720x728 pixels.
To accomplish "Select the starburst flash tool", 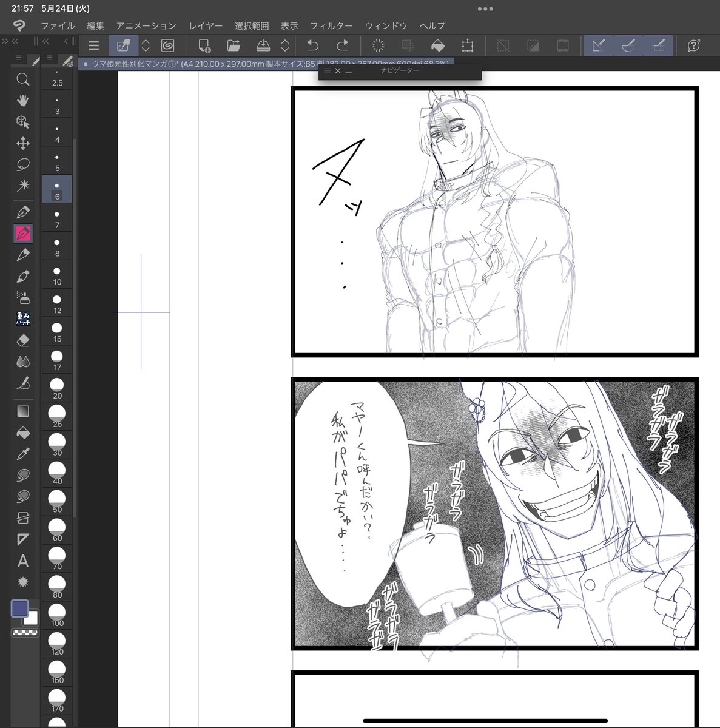I will (x=23, y=582).
